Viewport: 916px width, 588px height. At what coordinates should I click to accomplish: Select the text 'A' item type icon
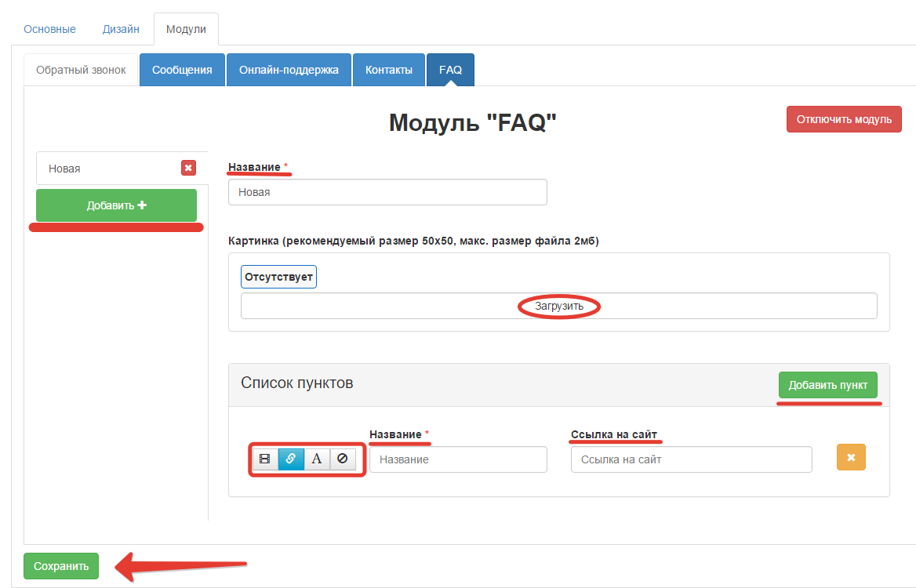317,459
